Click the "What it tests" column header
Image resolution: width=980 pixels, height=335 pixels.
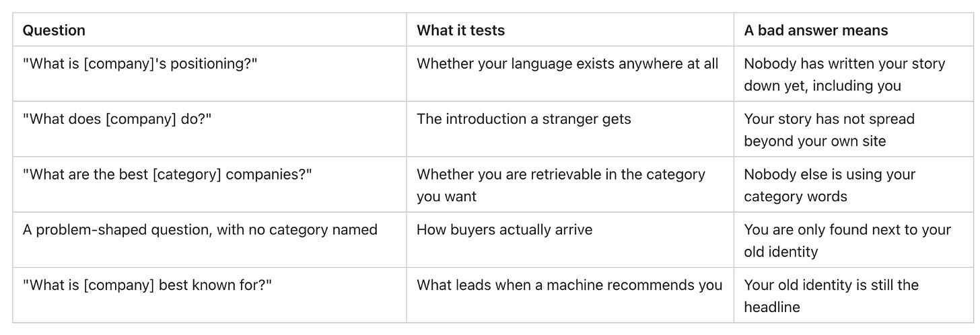point(570,30)
